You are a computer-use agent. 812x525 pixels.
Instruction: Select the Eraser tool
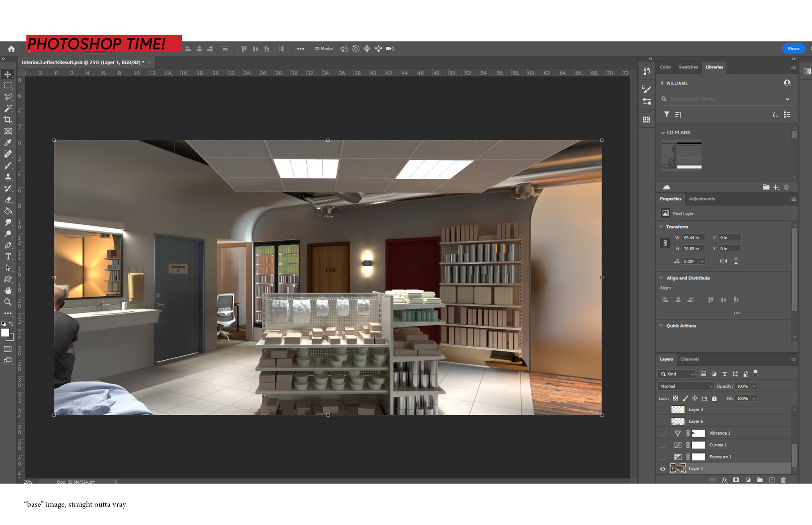pos(8,200)
